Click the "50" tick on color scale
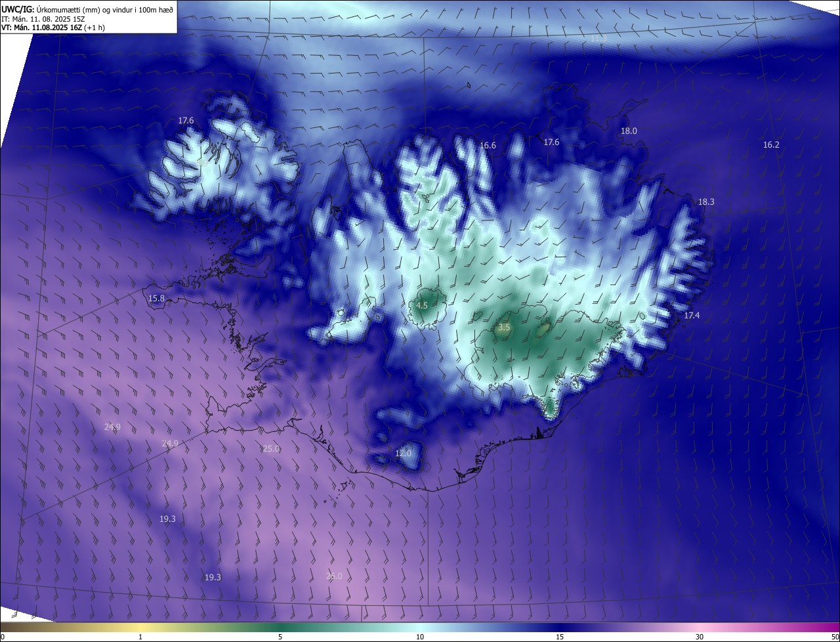Image resolution: width=840 pixels, height=642 pixels. click(835, 637)
